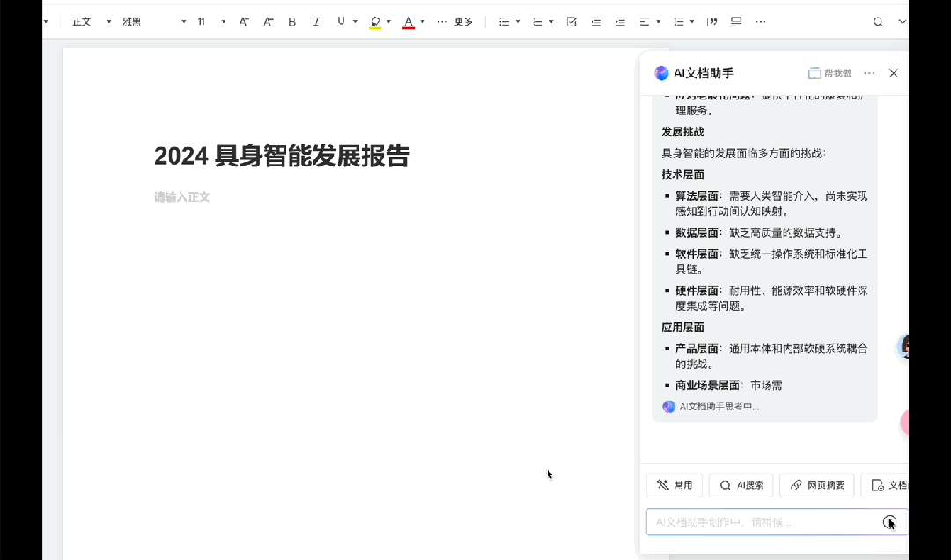This screenshot has width=951, height=560.
Task: Apply font color to text
Action: 408,21
